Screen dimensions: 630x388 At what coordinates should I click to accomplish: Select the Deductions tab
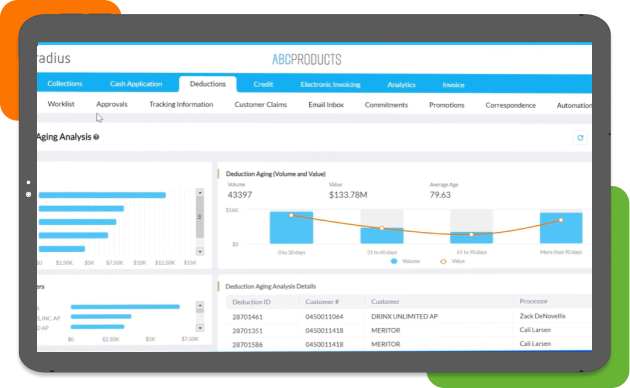[208, 84]
